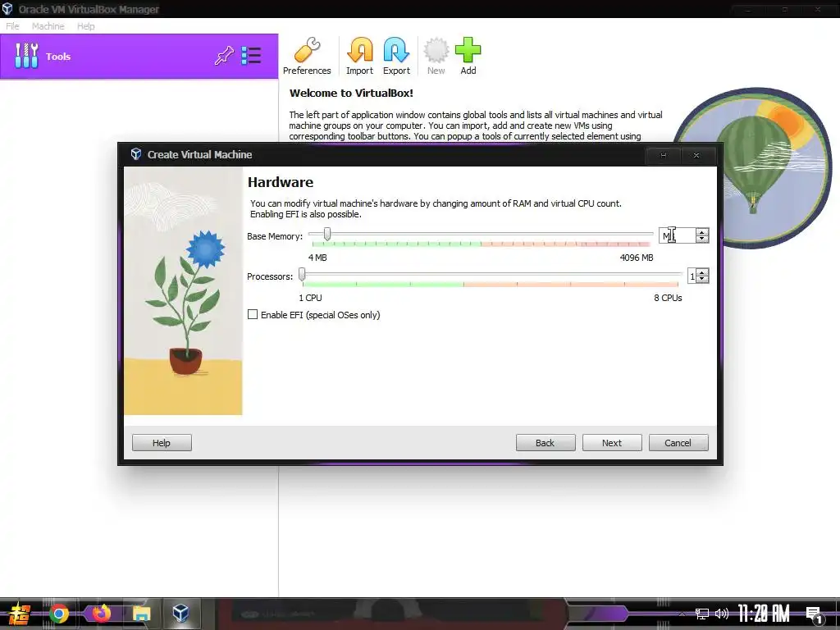The width and height of the screenshot is (840, 630).
Task: Click the VirtualBox taskbar icon
Action: [x=180, y=614]
